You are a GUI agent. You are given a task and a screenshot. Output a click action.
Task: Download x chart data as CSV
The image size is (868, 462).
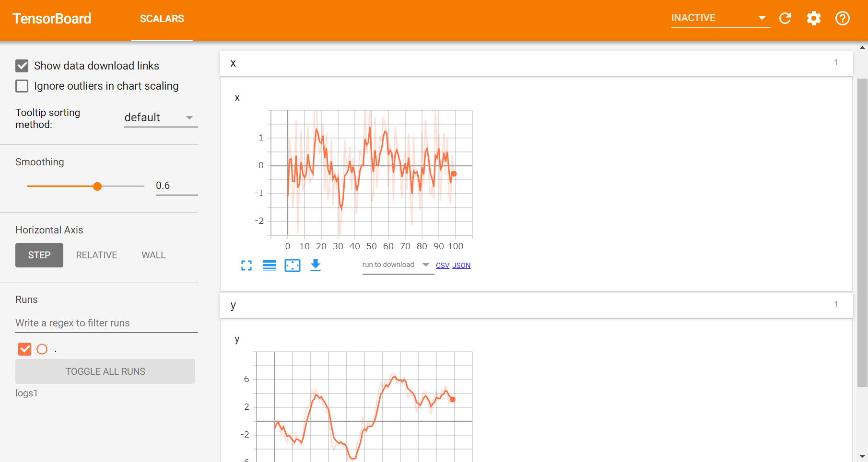(442, 265)
